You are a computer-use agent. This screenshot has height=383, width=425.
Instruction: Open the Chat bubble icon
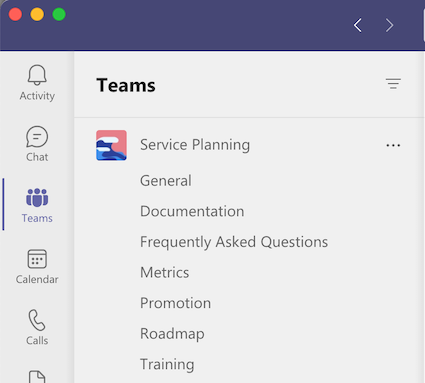(37, 137)
